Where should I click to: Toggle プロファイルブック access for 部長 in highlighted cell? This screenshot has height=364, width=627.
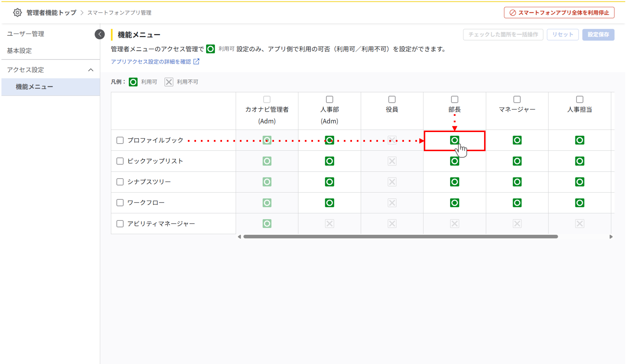(x=454, y=140)
